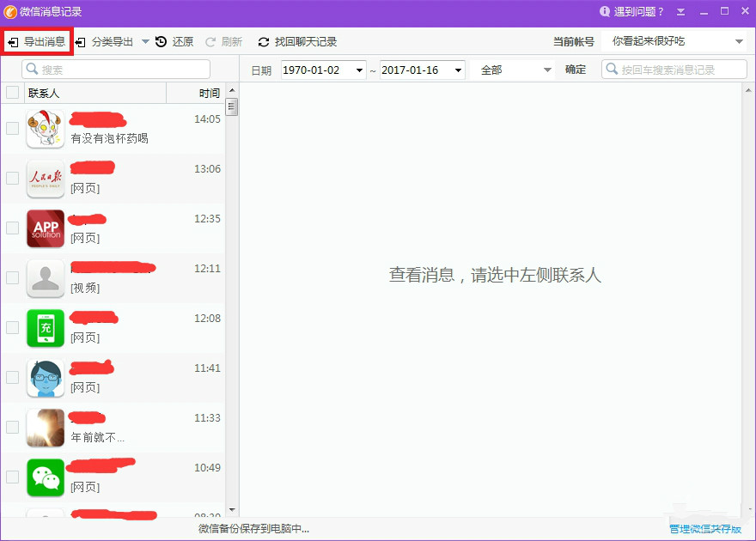Open the WeChat logo icon in title bar
The image size is (756, 541).
[x=12, y=11]
